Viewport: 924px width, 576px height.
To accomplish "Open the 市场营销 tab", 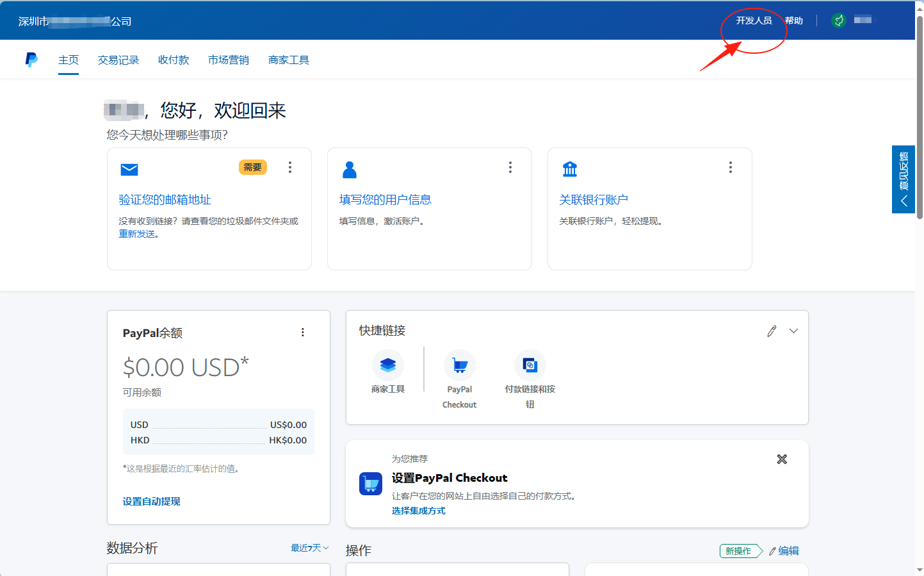I will (x=229, y=60).
